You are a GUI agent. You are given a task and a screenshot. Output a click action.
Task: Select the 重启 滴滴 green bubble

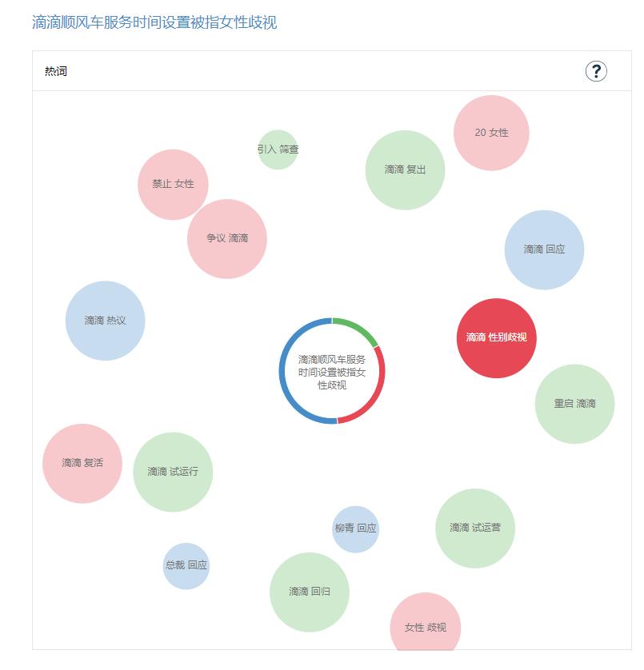[x=574, y=404]
